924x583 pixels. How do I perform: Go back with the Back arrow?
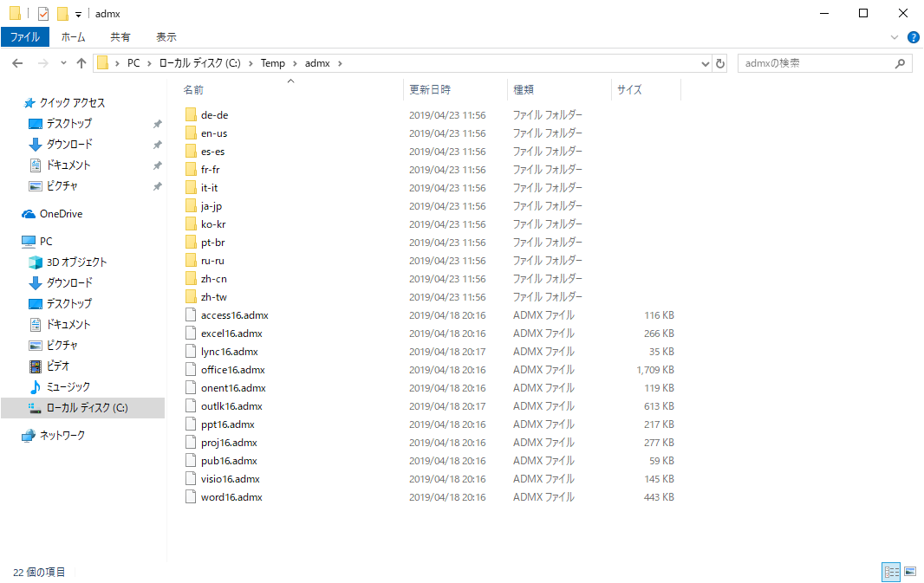17,63
